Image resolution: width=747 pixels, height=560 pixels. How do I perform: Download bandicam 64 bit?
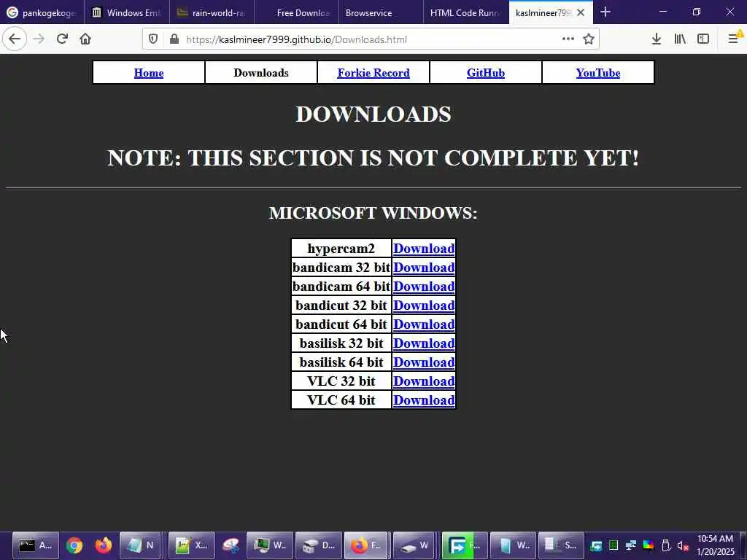424,287
